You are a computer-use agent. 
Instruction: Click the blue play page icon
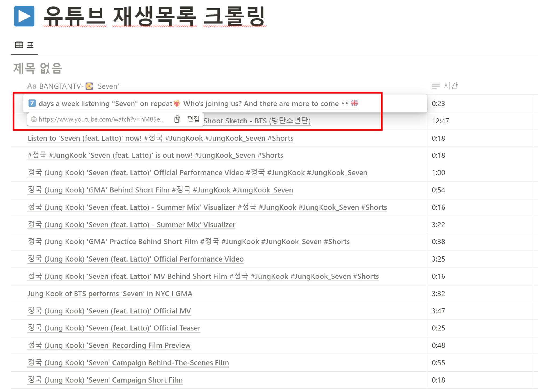click(24, 16)
